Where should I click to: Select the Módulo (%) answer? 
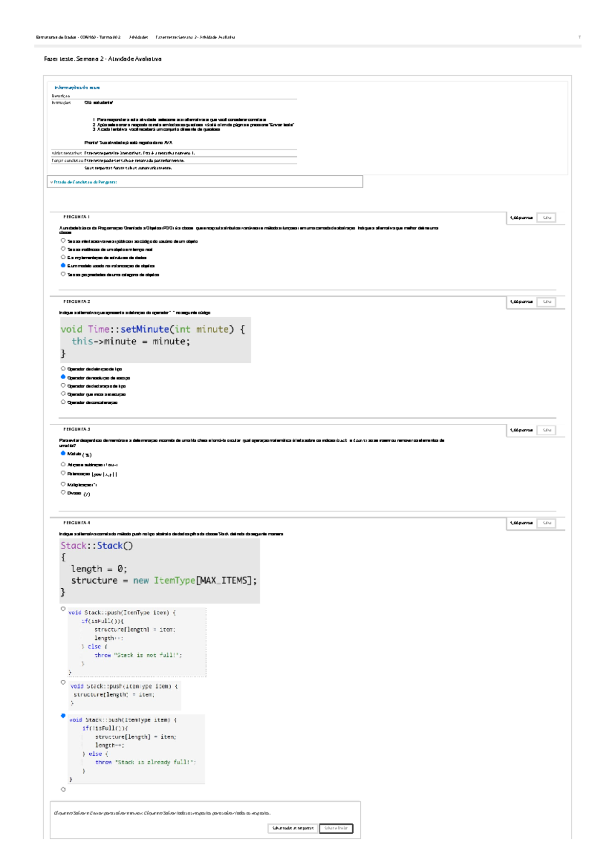tap(63, 453)
